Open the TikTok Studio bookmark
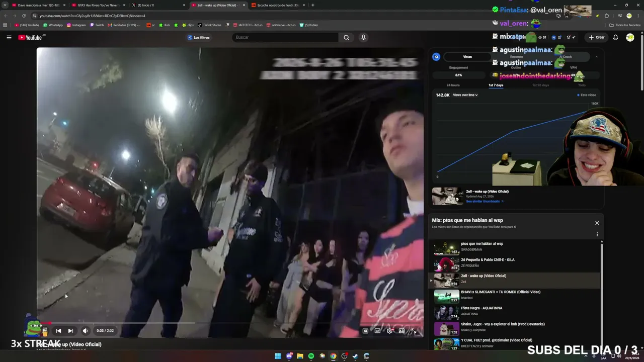The height and width of the screenshot is (362, 644). click(209, 25)
